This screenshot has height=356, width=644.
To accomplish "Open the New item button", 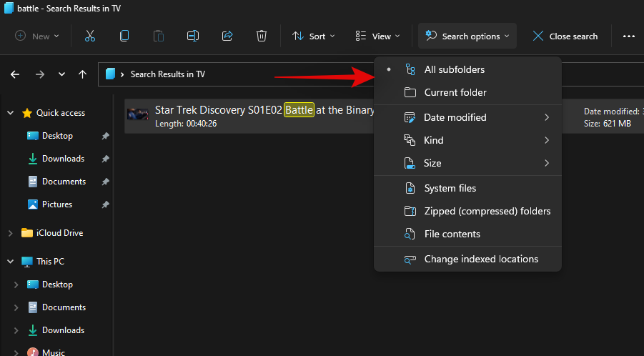I will [x=37, y=36].
